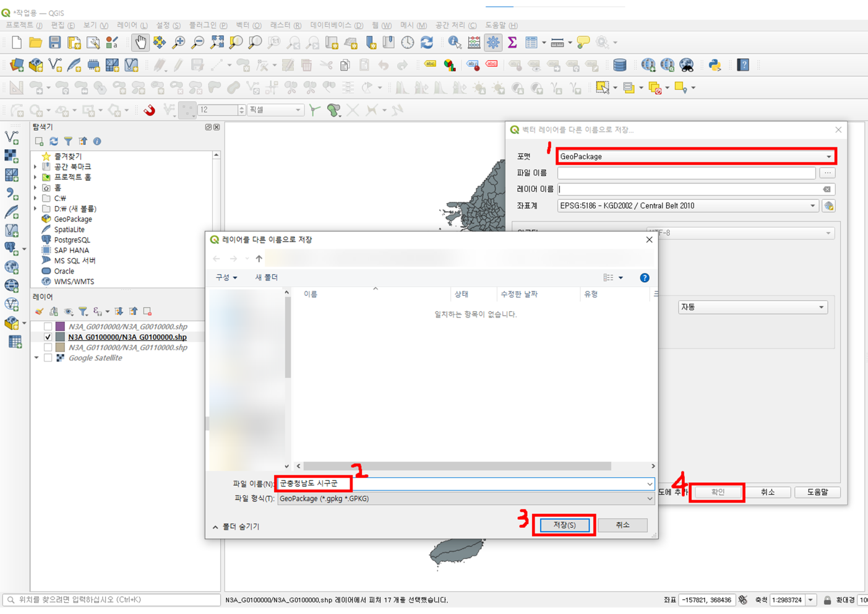Show N3A_G0010000.shp layer via its checkbox
Image resolution: width=868 pixels, height=614 pixels.
(x=48, y=327)
